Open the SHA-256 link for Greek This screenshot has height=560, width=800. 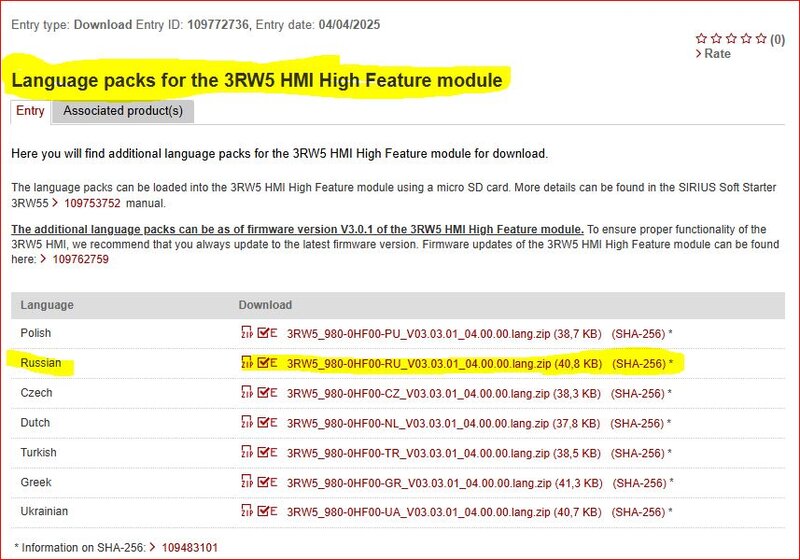[639, 483]
